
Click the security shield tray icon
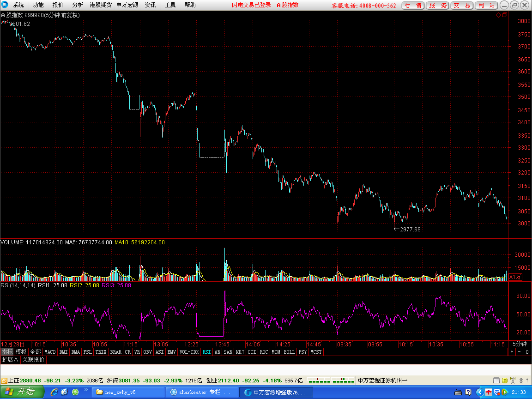(497, 392)
